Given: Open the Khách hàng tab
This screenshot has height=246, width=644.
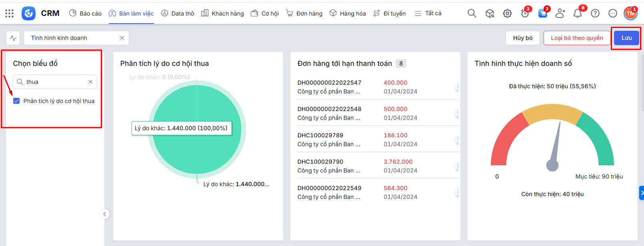Looking at the screenshot, I should pos(222,14).
